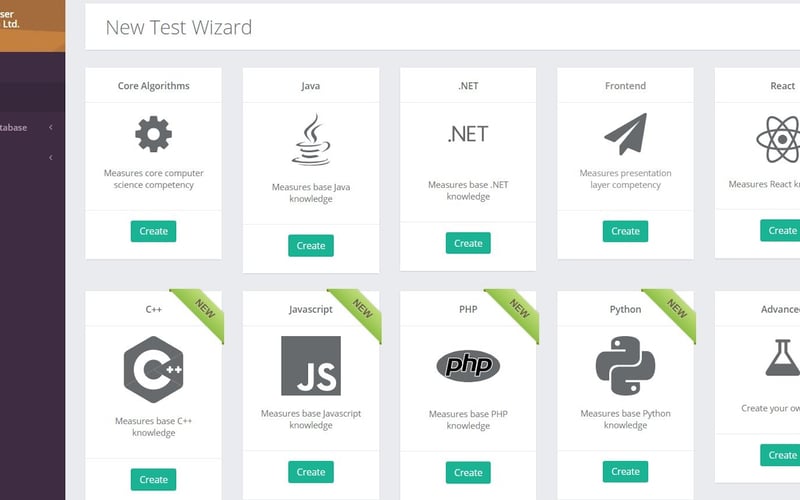This screenshot has height=500, width=800.
Task: Click the New Test Wizard heading
Action: tap(179, 28)
